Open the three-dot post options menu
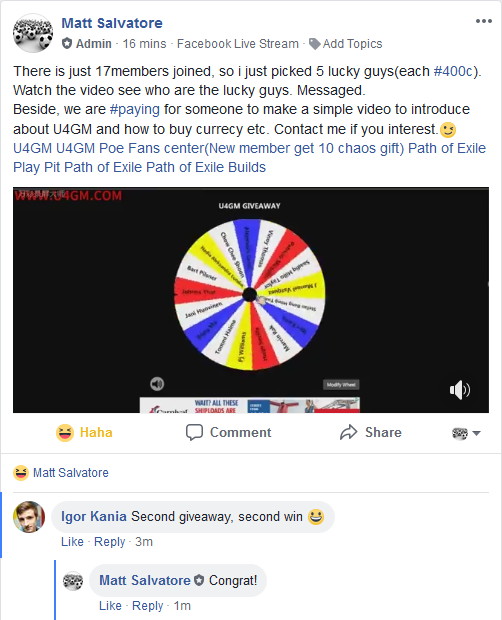 pyautogui.click(x=483, y=21)
